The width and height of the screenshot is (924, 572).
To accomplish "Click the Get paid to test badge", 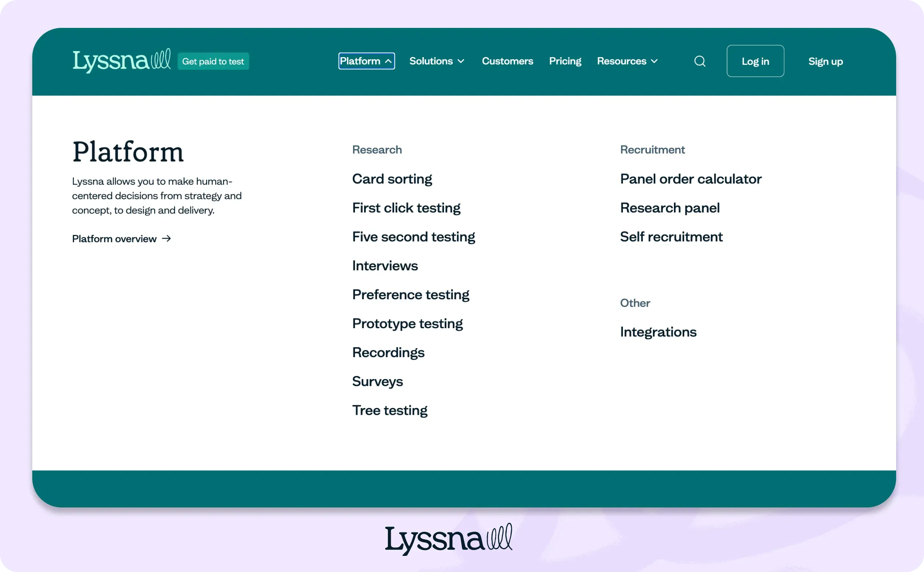I will click(x=213, y=61).
